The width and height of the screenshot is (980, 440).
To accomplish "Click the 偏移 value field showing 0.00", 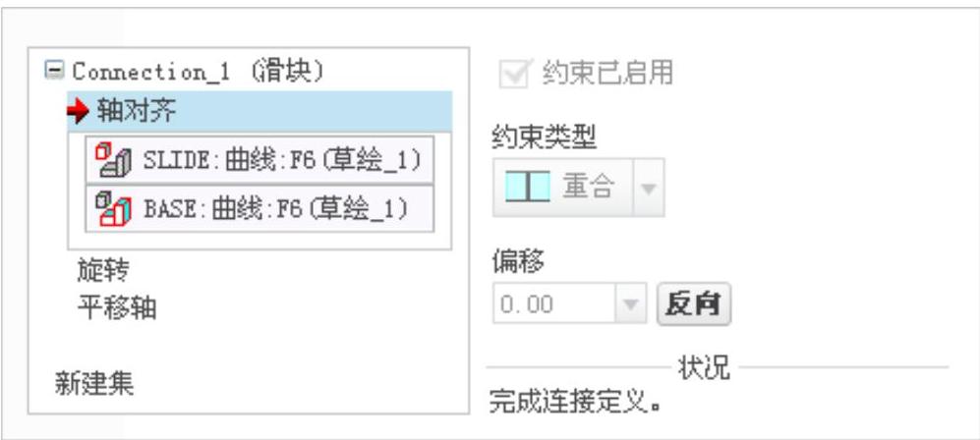I will pyautogui.click(x=554, y=303).
